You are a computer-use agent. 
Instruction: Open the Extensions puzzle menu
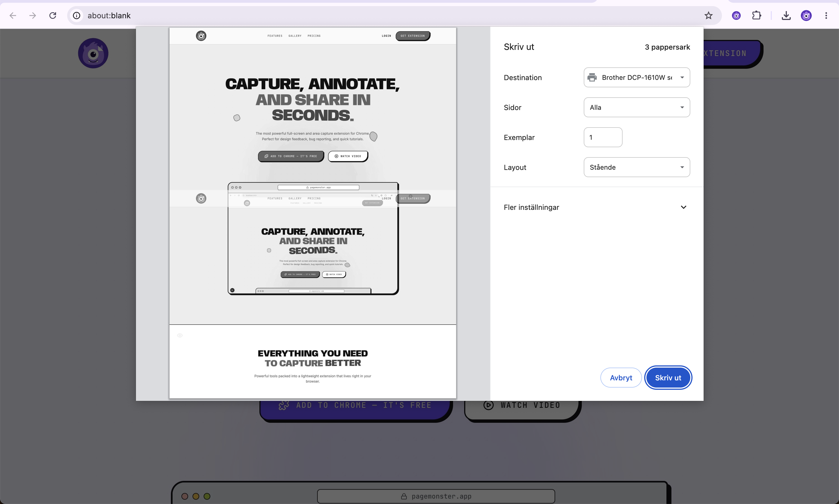[756, 16]
